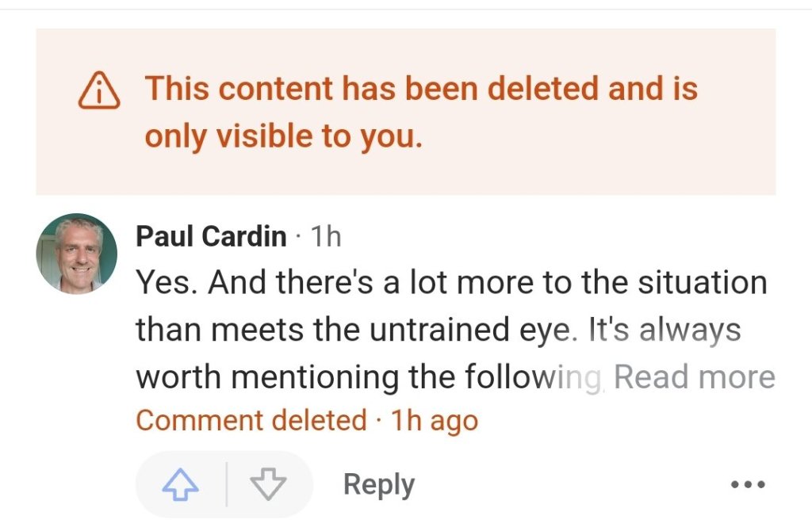The width and height of the screenshot is (812, 531).
Task: Click the 1h timestamp beside author name
Action: coord(325,235)
